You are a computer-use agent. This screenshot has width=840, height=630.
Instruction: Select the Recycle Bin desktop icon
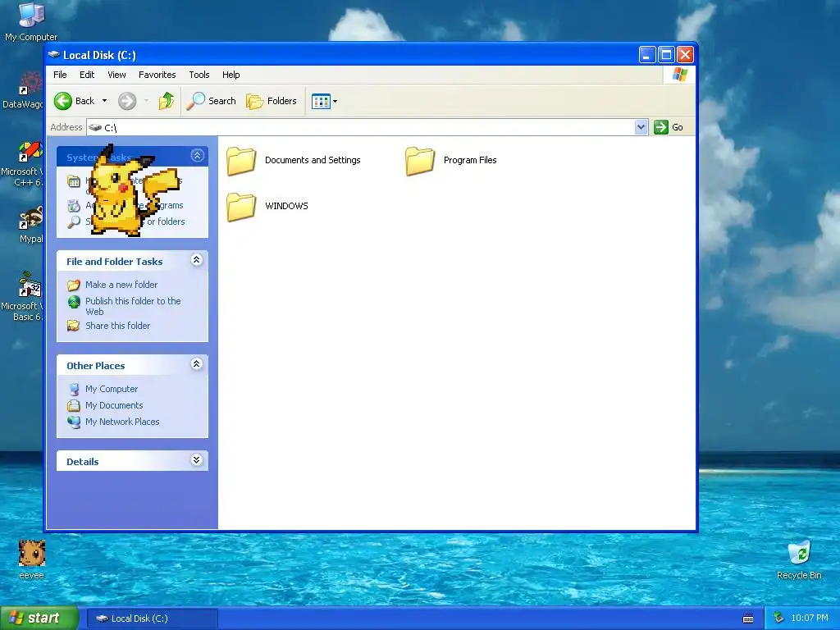(799, 559)
